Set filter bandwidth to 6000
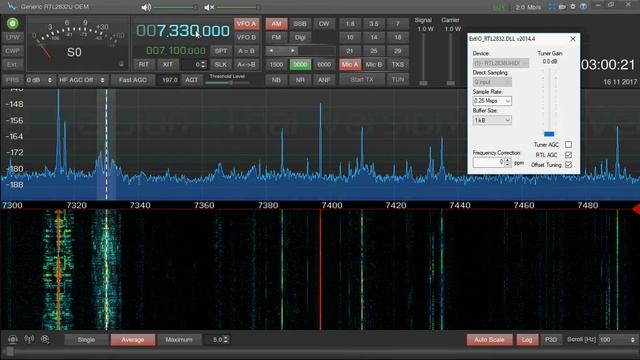 click(324, 64)
